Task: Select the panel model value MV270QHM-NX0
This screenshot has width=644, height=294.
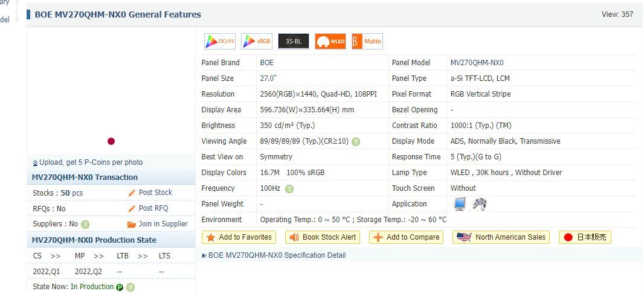Action: coord(477,63)
